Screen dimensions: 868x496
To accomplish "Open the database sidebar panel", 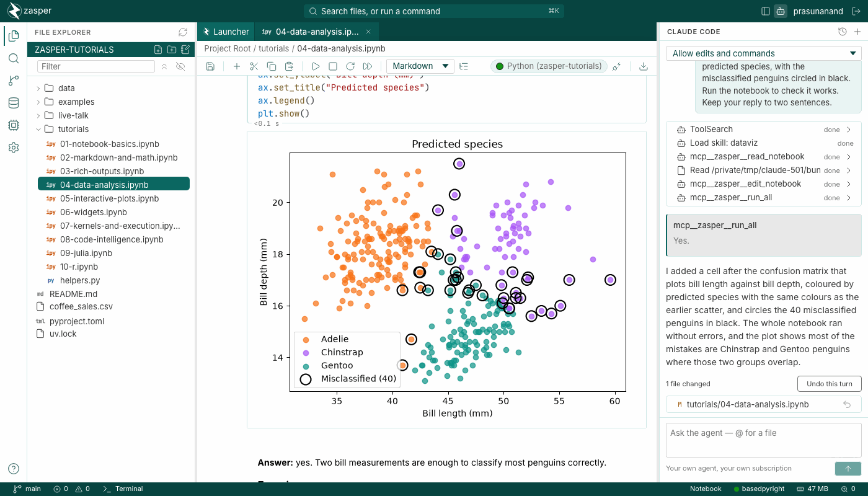I will (x=14, y=103).
